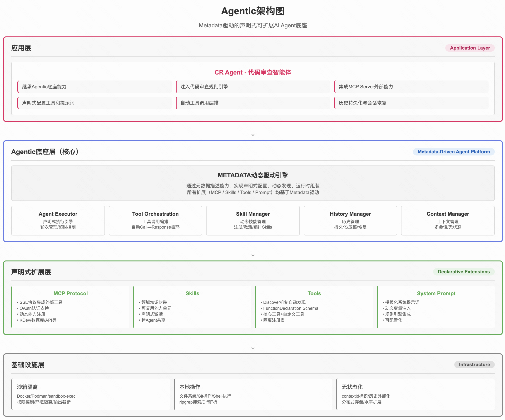
Task: Click the System Prompt heading
Action: click(x=436, y=294)
